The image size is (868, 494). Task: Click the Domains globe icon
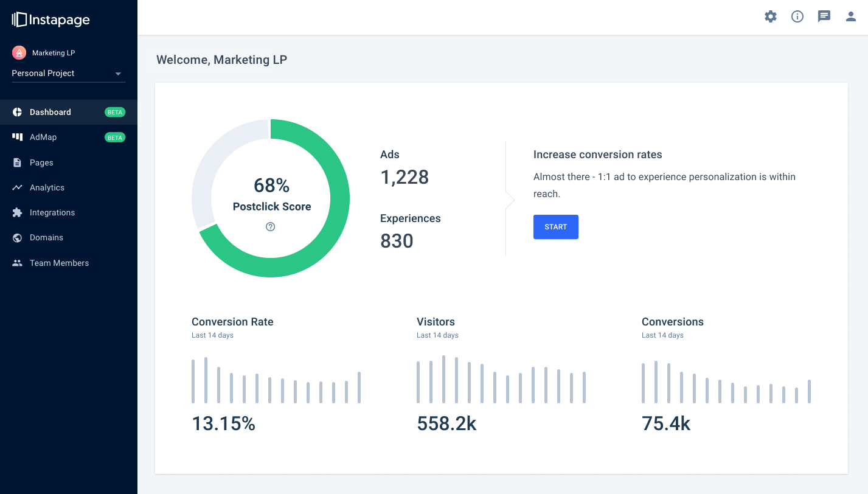(18, 237)
